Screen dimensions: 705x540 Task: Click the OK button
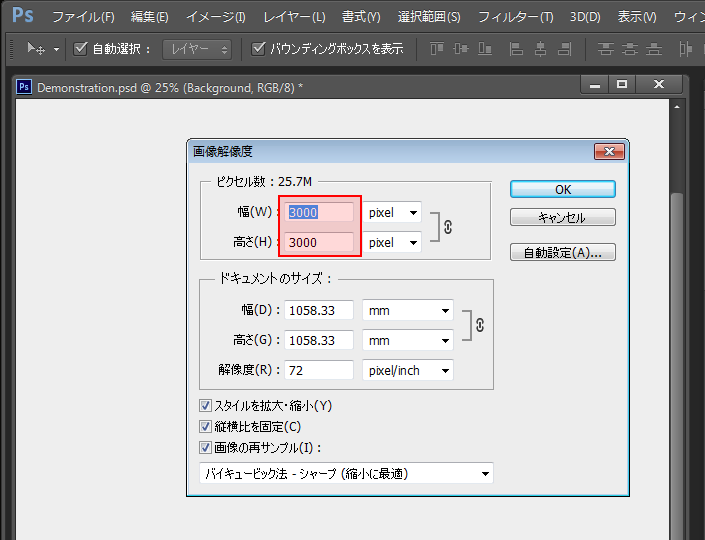pyautogui.click(x=563, y=189)
